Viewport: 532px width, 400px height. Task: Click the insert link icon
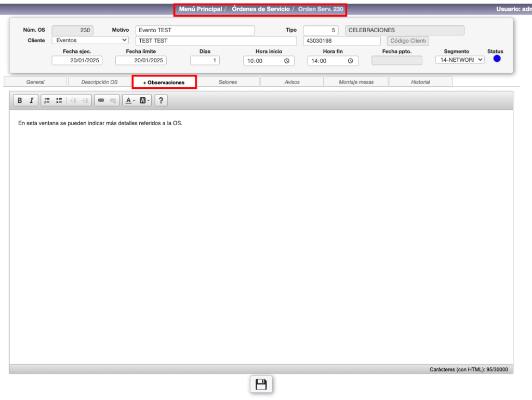coord(101,101)
